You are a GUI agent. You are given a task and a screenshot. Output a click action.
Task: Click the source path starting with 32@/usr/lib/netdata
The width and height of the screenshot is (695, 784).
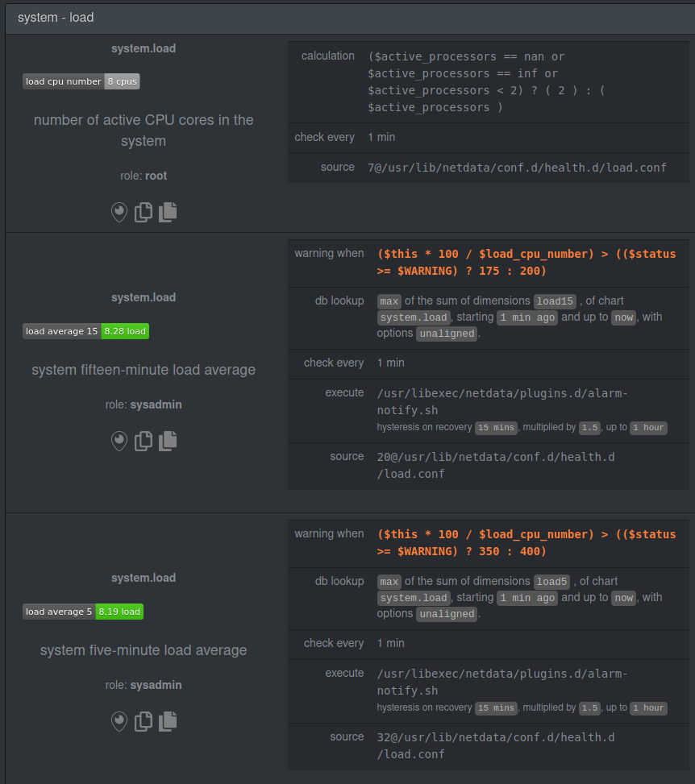[496, 745]
